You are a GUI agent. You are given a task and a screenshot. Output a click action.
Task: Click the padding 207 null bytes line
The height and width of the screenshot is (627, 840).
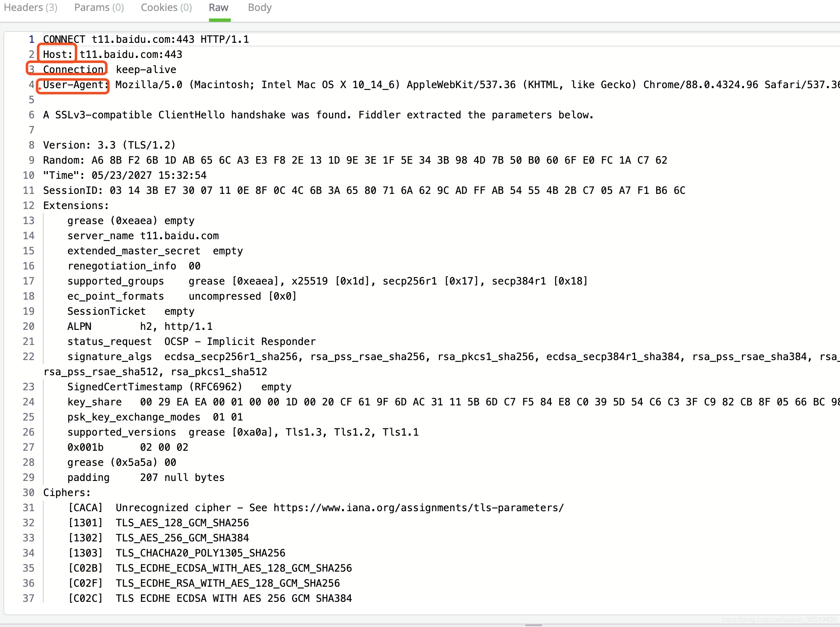146,478
